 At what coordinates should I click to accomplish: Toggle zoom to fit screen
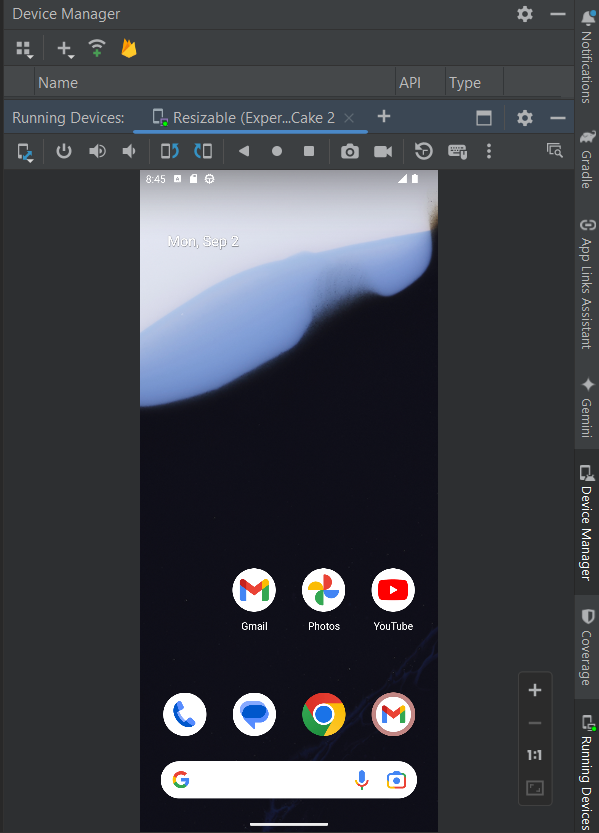coord(535,788)
